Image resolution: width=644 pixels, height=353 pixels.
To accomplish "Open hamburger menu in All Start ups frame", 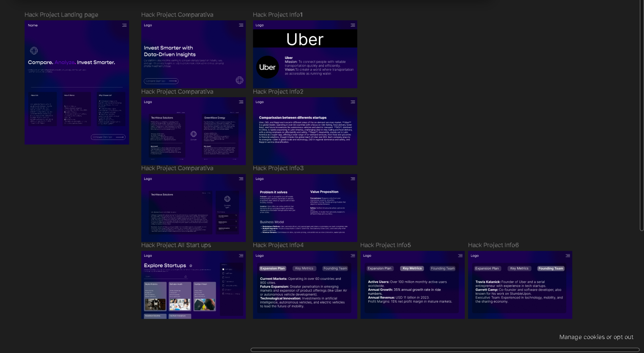I will tap(241, 256).
